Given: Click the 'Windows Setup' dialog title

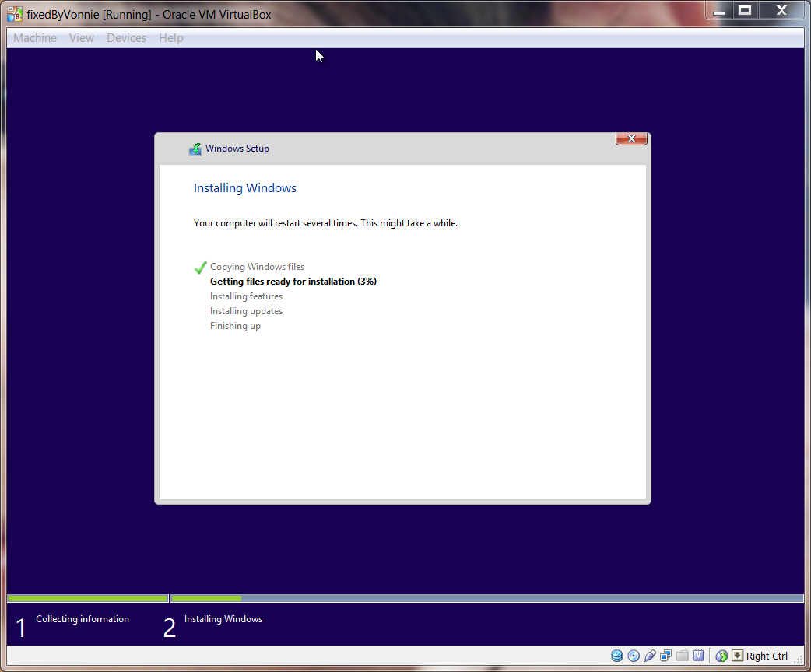Looking at the screenshot, I should click(x=237, y=149).
